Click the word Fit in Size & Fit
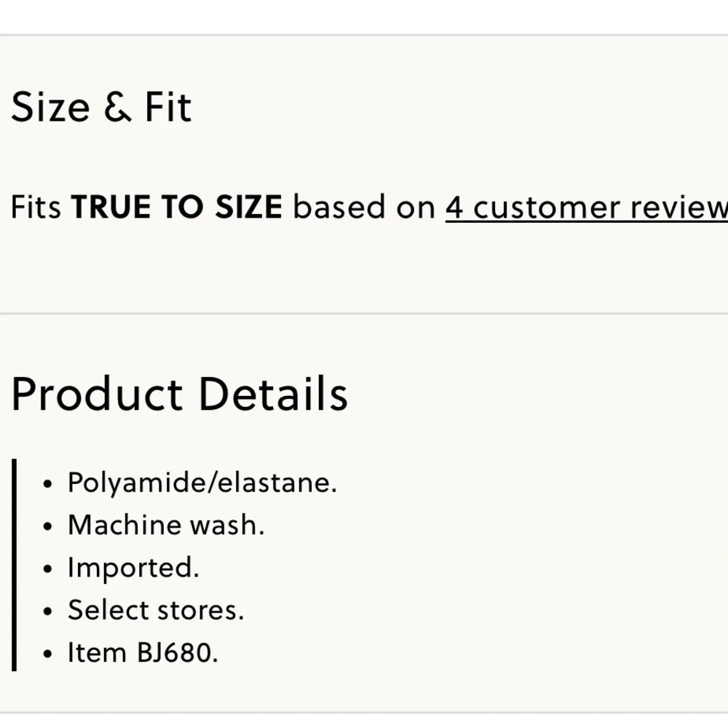This screenshot has height=728, width=728. 168,107
